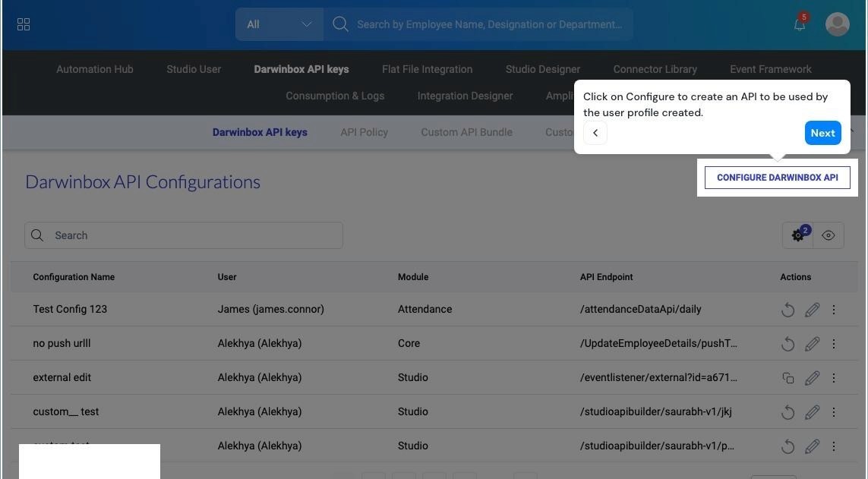The image size is (868, 479).
Task: Open more options for no push urlll
Action: click(x=834, y=344)
